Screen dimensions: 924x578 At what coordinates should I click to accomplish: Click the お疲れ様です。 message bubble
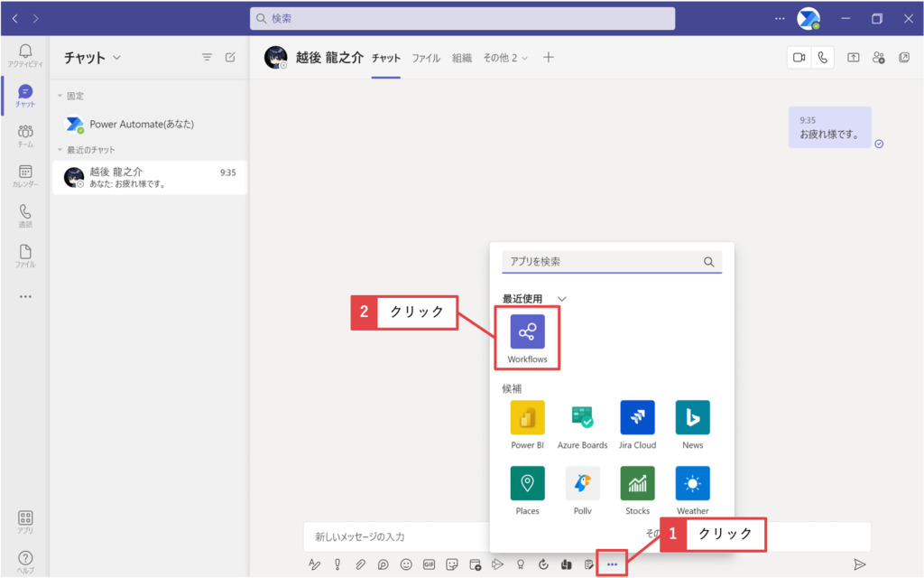[830, 127]
